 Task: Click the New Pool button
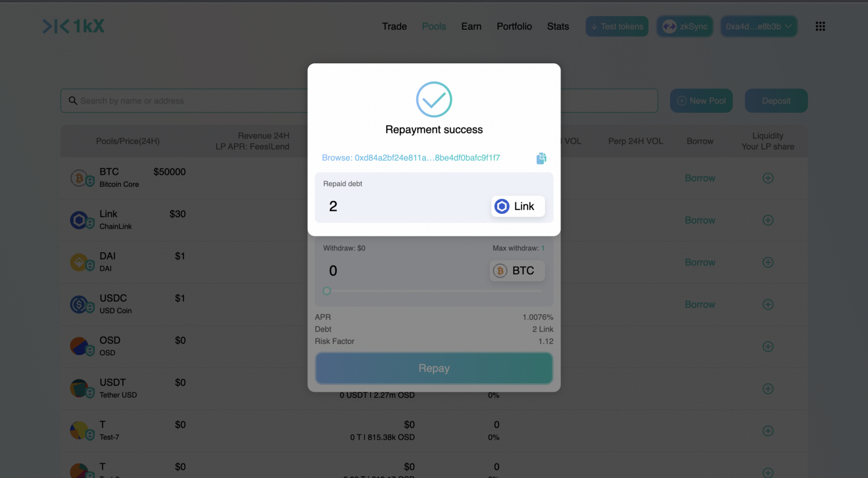click(701, 100)
